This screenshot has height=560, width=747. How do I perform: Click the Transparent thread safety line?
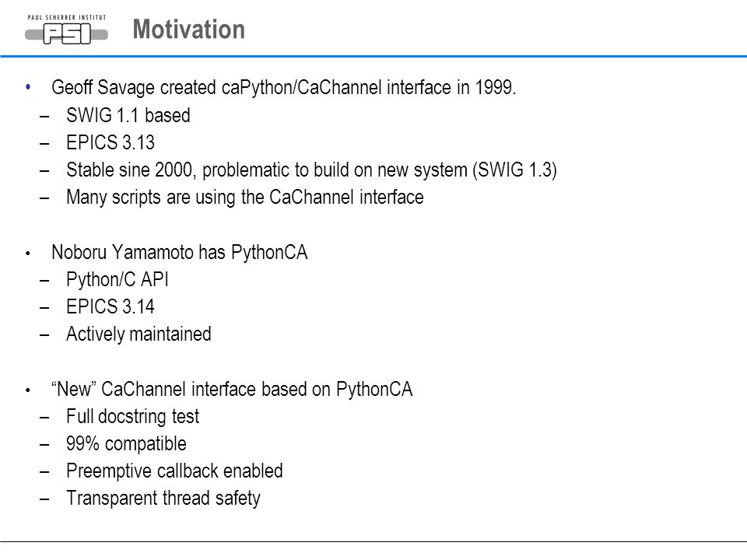[x=163, y=498]
